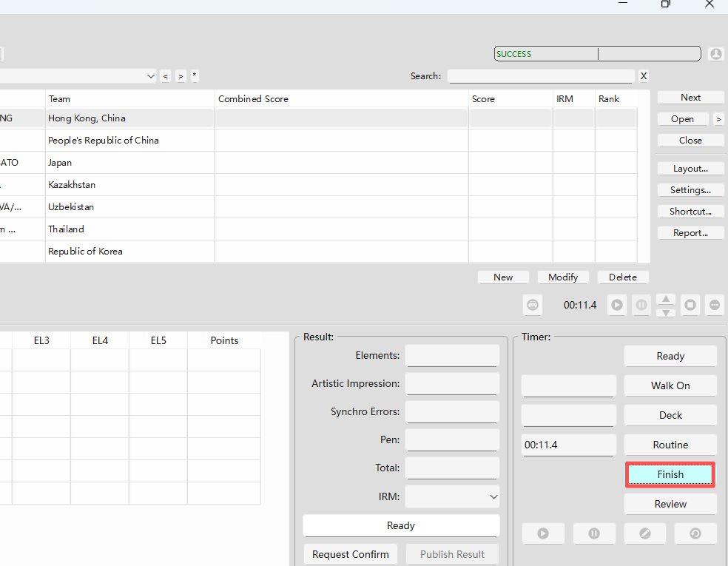The width and height of the screenshot is (728, 566).
Task: Open the Layout... dialog
Action: pos(690,169)
